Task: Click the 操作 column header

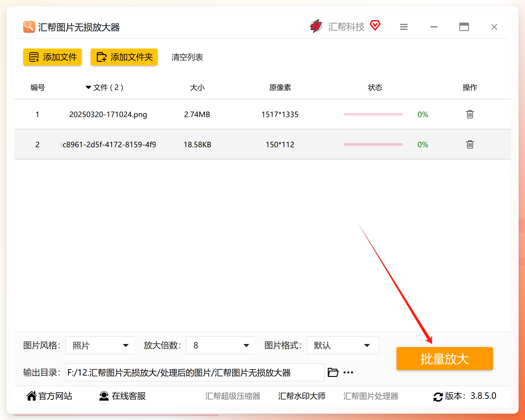Action: point(470,87)
